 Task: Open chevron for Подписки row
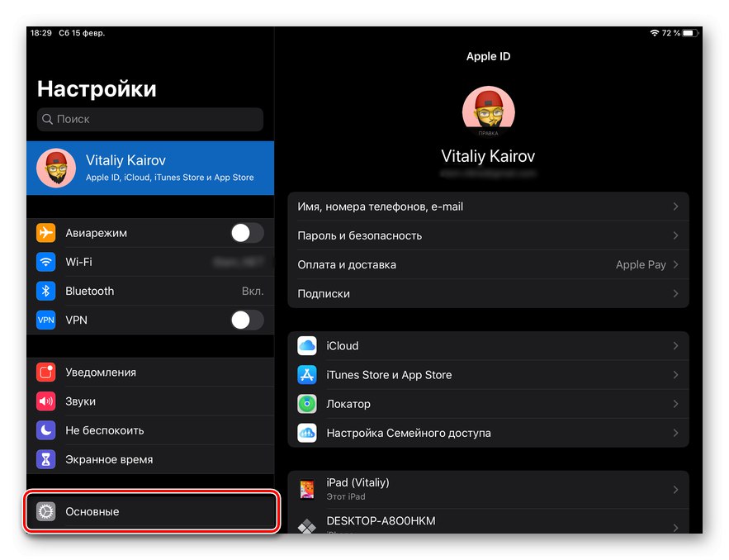point(675,293)
